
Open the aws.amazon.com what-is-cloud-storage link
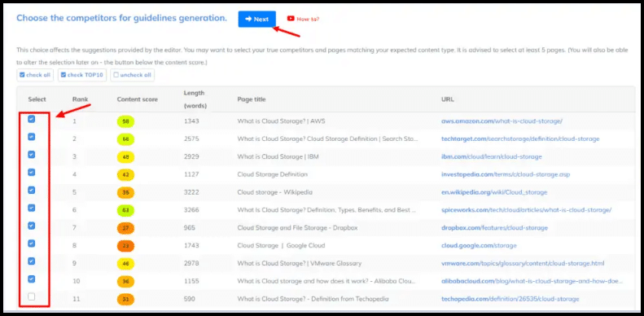point(502,121)
